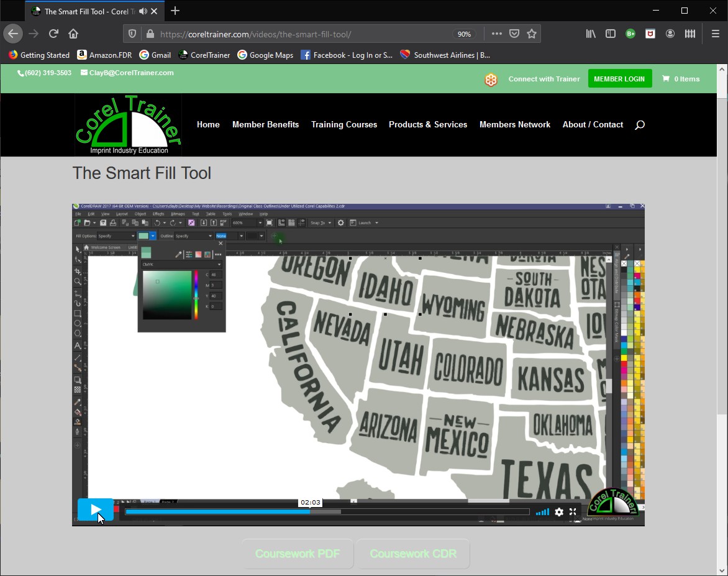Open the page actions three-dot menu
Viewport: 728px width, 576px height.
(x=497, y=34)
